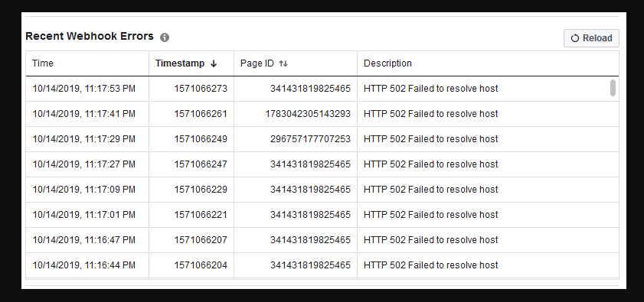Click the Recent Webhook Errors heading
Image resolution: width=644 pixels, height=302 pixels.
coord(90,36)
